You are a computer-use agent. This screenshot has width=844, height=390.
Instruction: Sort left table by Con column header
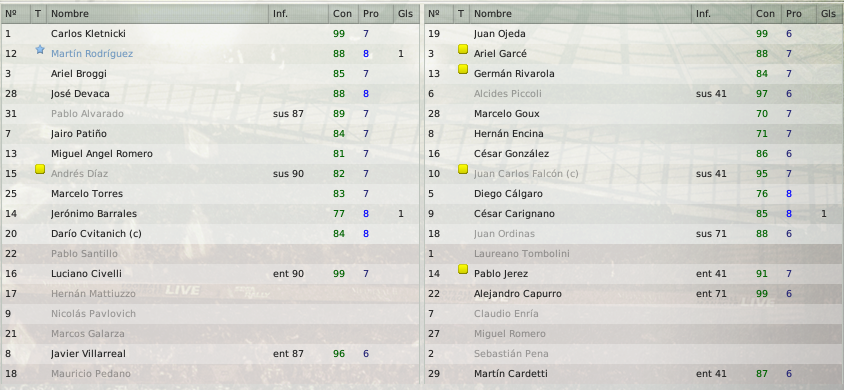343,14
